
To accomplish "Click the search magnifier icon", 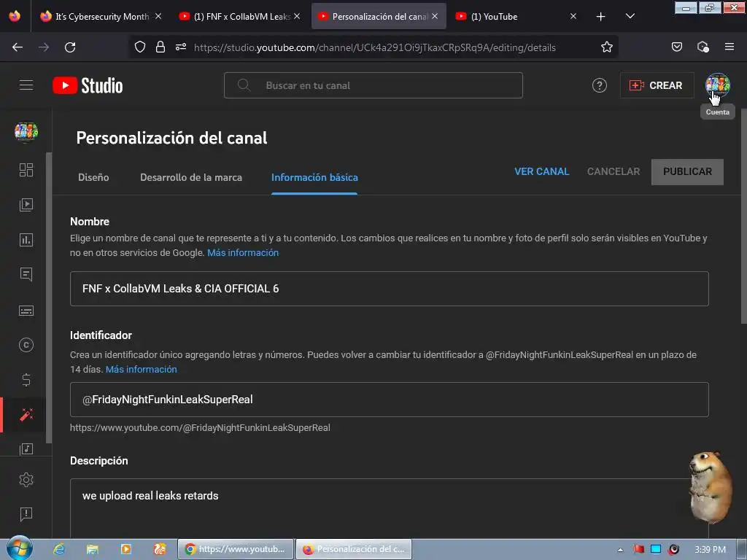I will (x=244, y=85).
